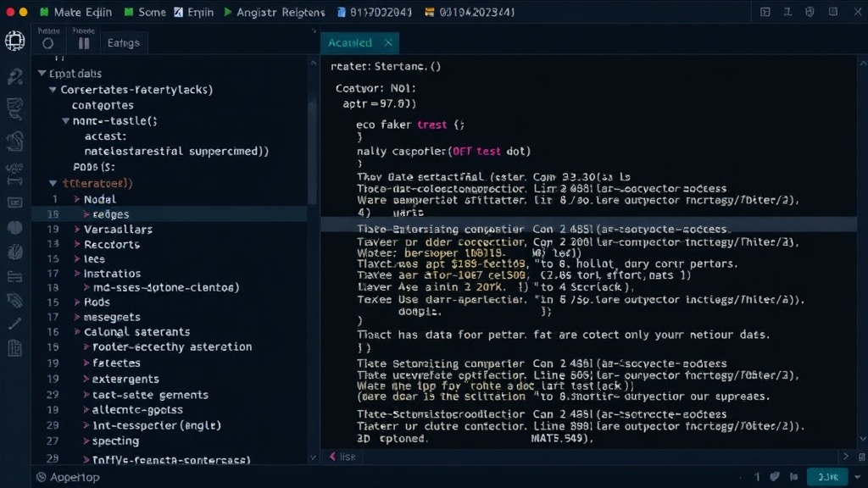Click the Appehop label in status bar
This screenshot has height=488, width=868.
coord(75,477)
